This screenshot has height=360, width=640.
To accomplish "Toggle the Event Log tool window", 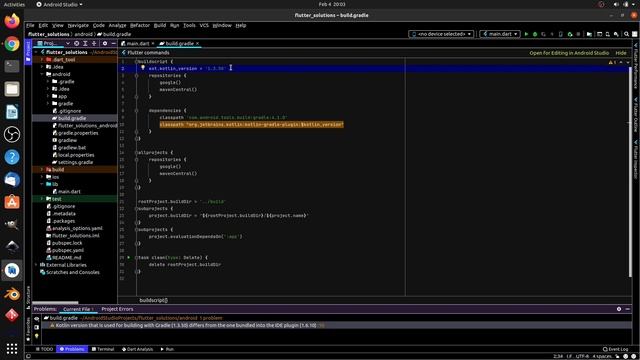I will tap(616, 349).
